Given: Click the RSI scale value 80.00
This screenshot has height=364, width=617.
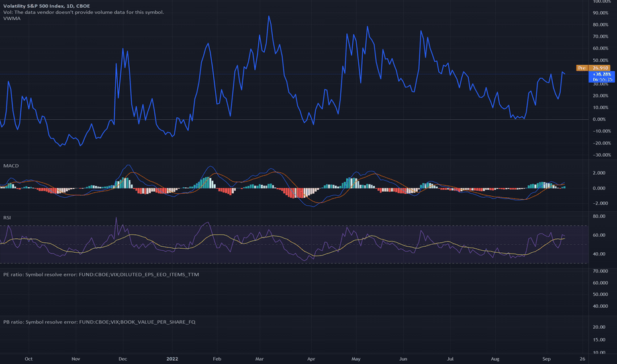Looking at the screenshot, I should [x=599, y=216].
